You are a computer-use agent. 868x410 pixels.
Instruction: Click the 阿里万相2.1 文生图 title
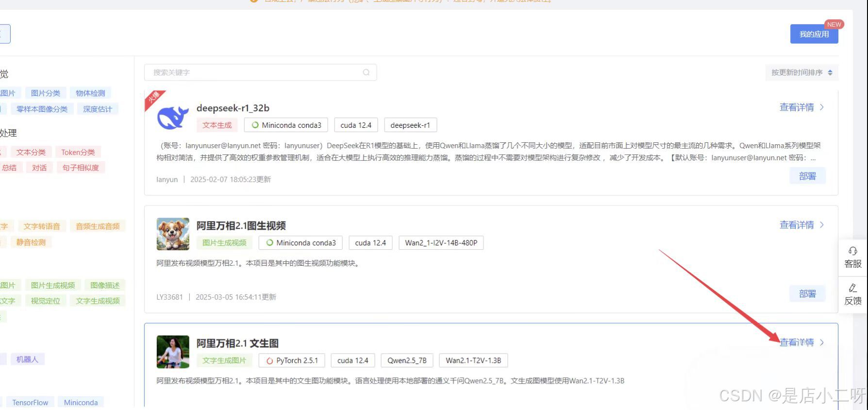click(x=237, y=343)
